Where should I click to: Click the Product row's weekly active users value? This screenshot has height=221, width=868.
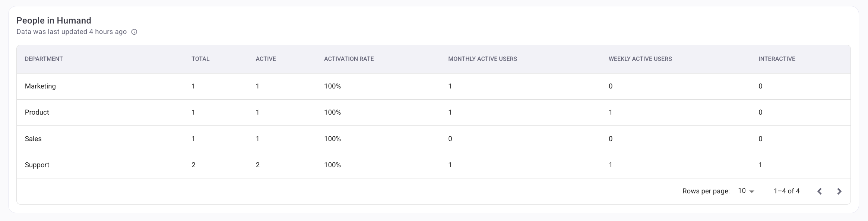click(610, 112)
